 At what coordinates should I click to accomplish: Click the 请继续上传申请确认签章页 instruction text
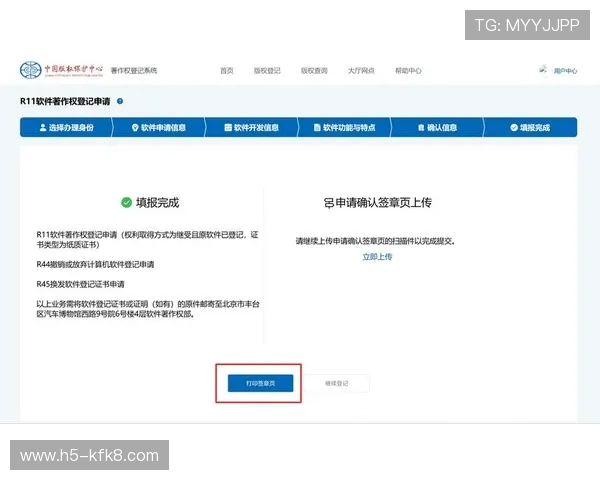[x=375, y=241]
